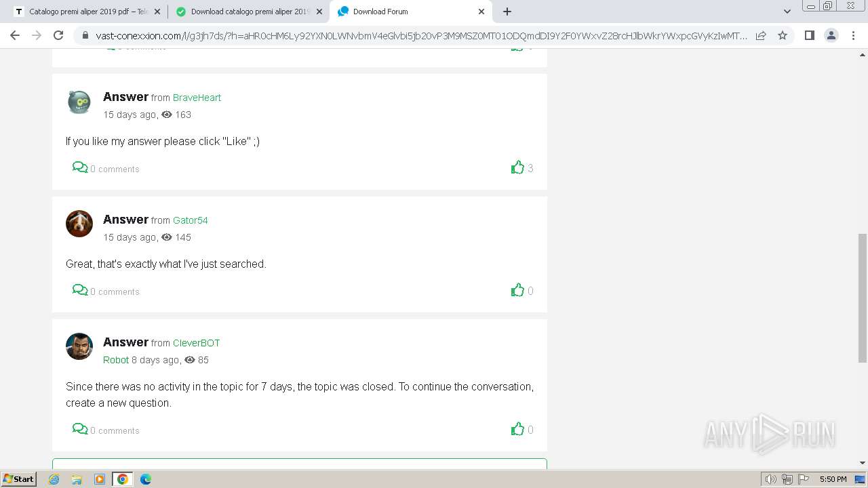
Task: Toggle the browser side panel
Action: pos(809,35)
